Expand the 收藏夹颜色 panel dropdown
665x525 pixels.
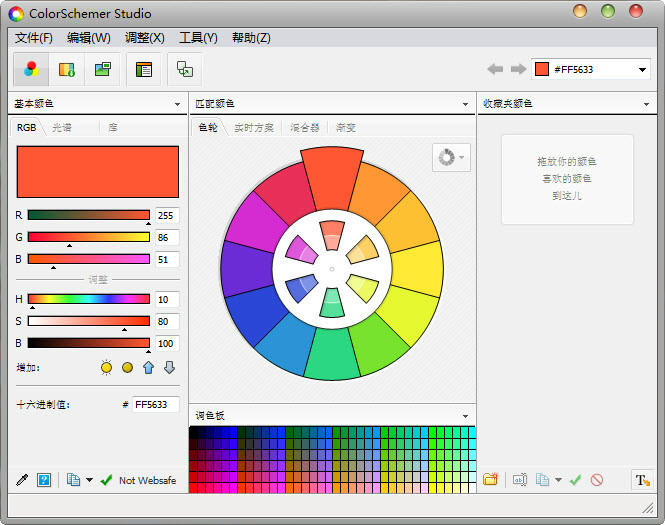(x=646, y=104)
